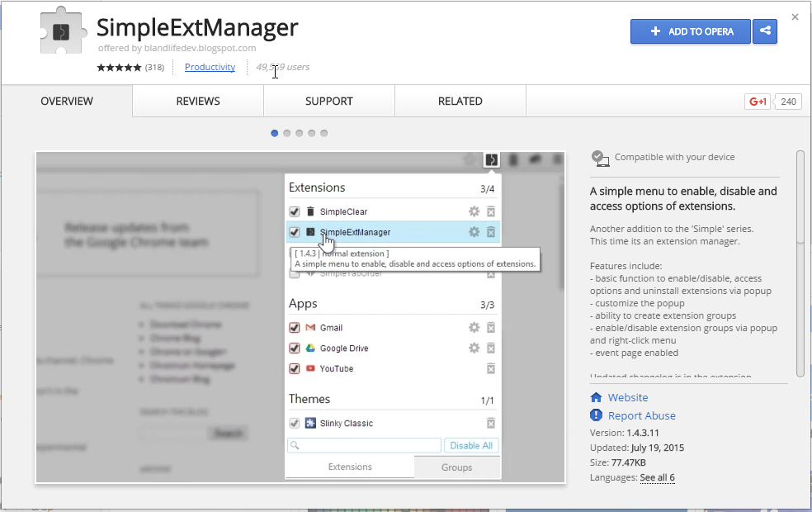This screenshot has width=812, height=512.
Task: Click the Version 1.4.3.11 text
Action: pyautogui.click(x=625, y=433)
